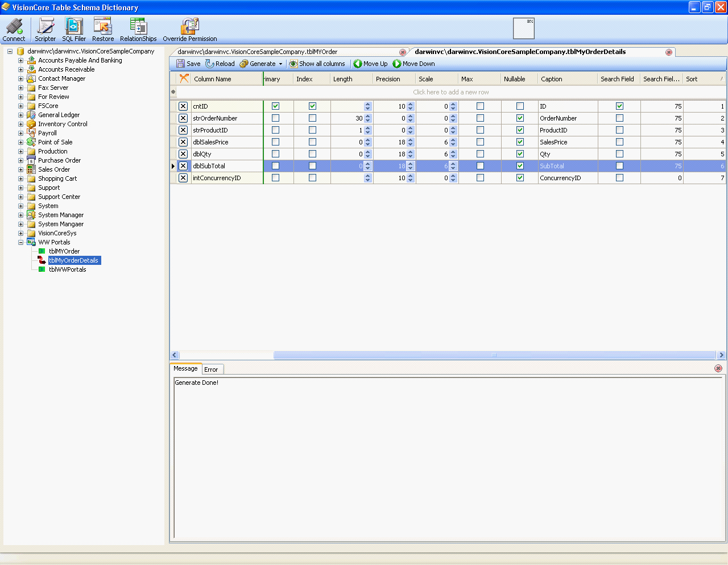Adjust Scale stepper for dblQty
The width and height of the screenshot is (728, 565).
[x=453, y=154]
